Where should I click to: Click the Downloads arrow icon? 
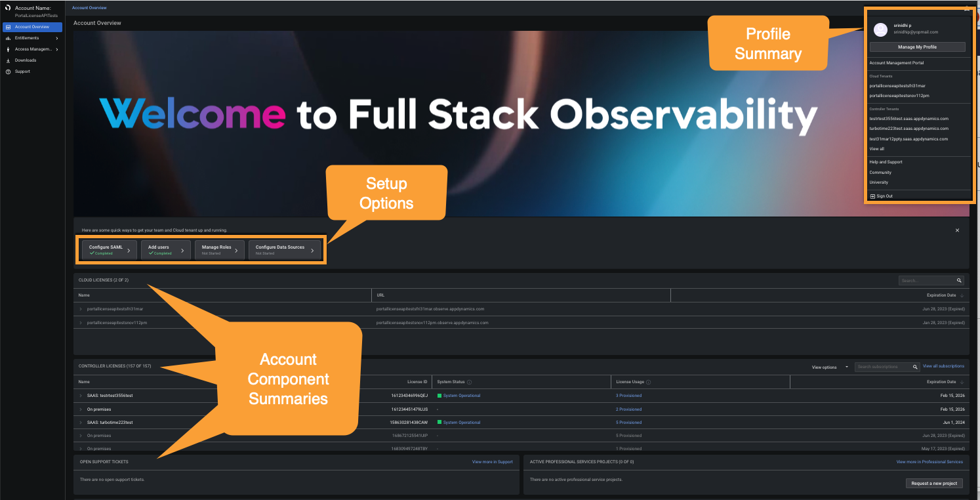[8, 60]
